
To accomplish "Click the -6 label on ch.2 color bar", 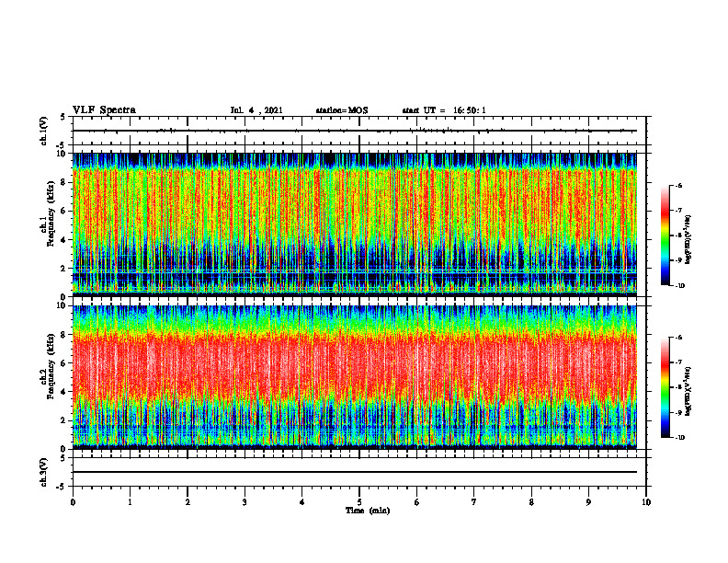I will [x=678, y=338].
